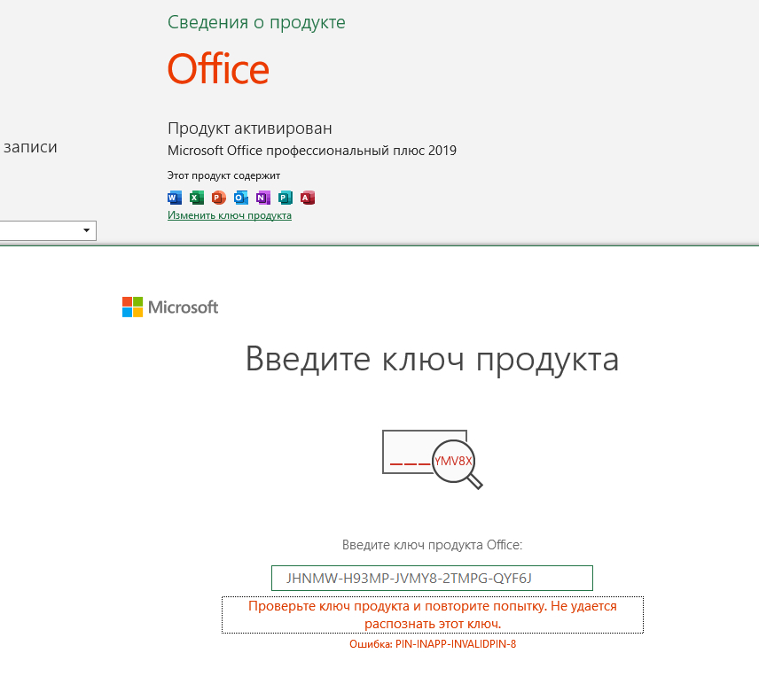The image size is (759, 700).
Task: Click the 'Введите ключ продукта' dialog title
Action: click(432, 360)
